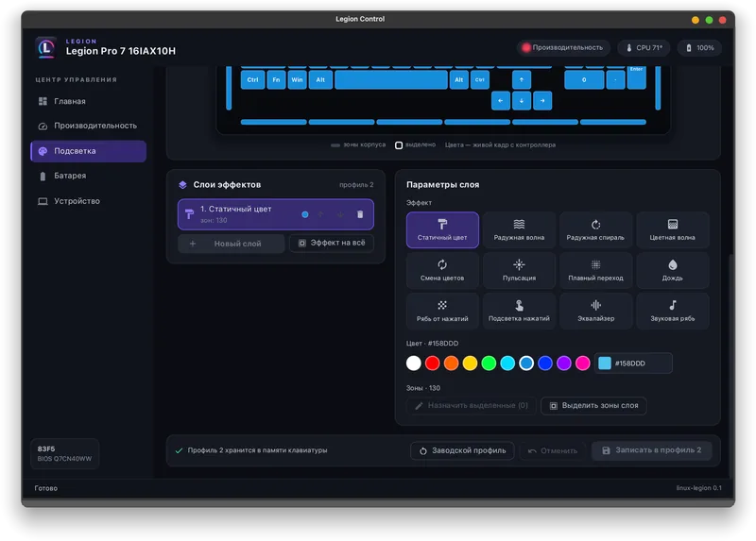This screenshot has height=541, width=756.
Task: Open the color preview square beside hex field
Action: (605, 363)
